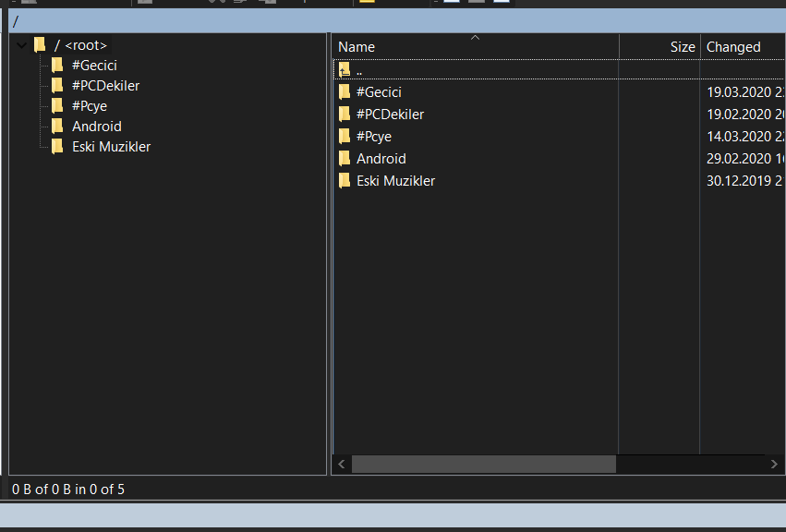
Task: Select the "#PCDekiler" name in file list
Action: coord(390,115)
